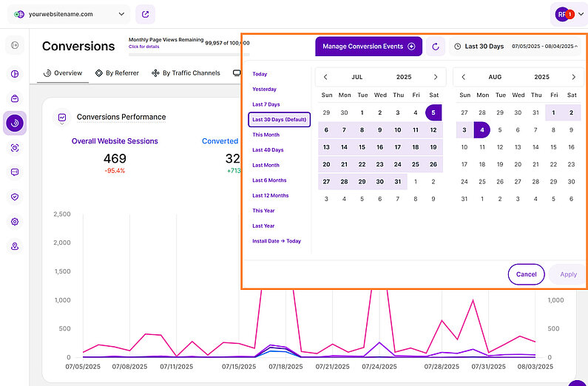Switch to the By Traffic Channels tab
This screenshot has width=588, height=386.
(x=185, y=73)
